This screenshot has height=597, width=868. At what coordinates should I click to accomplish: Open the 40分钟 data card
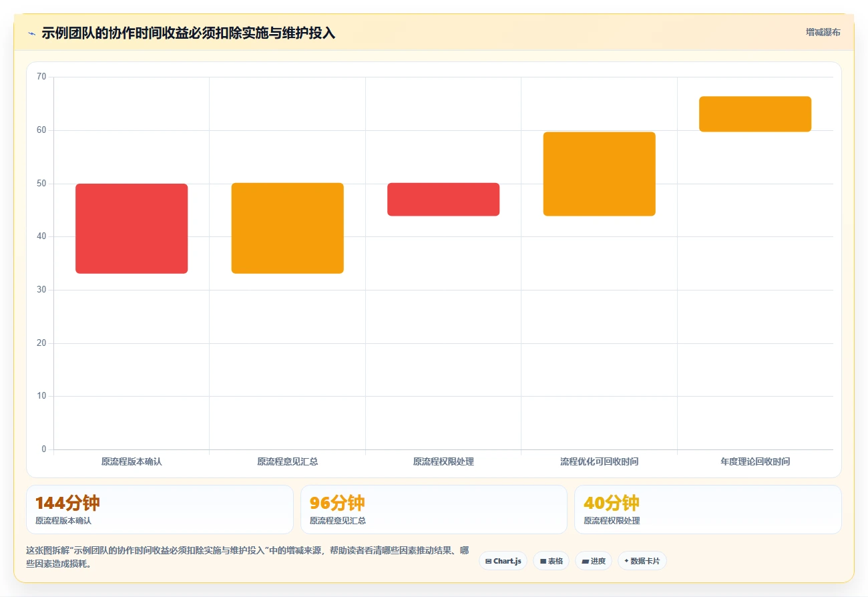coord(708,510)
